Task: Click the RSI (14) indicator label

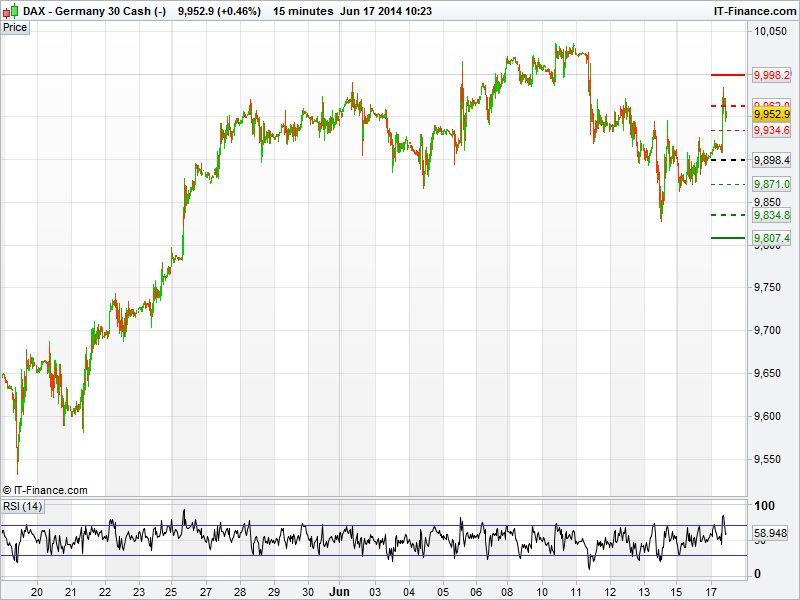Action: coord(23,507)
